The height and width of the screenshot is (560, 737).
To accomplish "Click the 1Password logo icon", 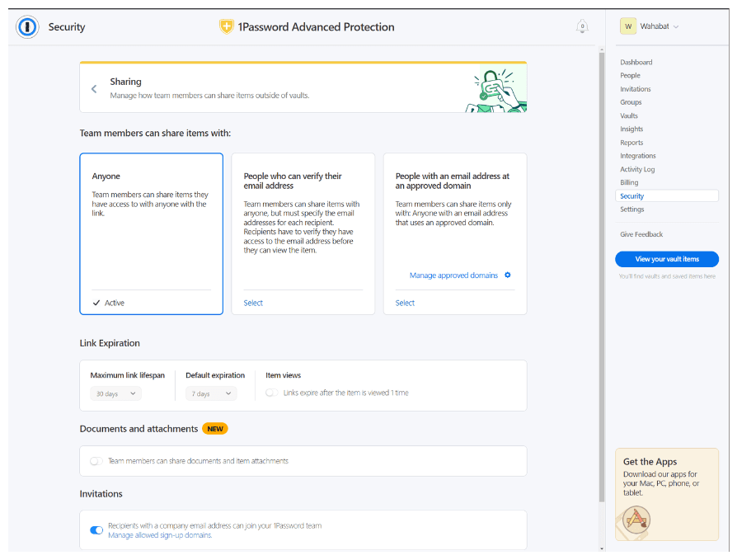I will [28, 27].
